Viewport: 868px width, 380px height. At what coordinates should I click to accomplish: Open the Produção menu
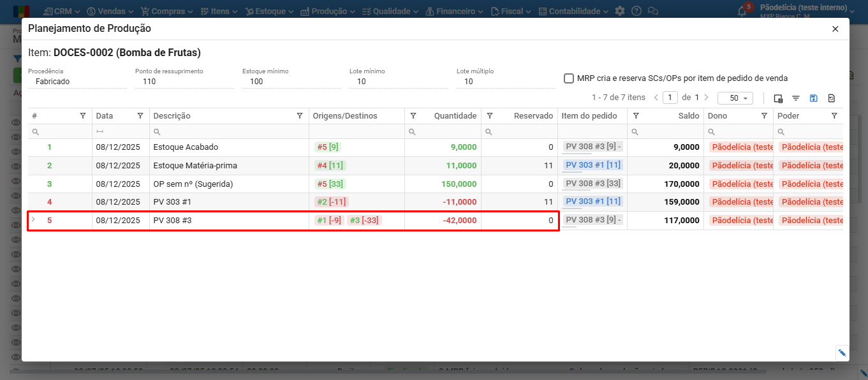click(x=328, y=11)
